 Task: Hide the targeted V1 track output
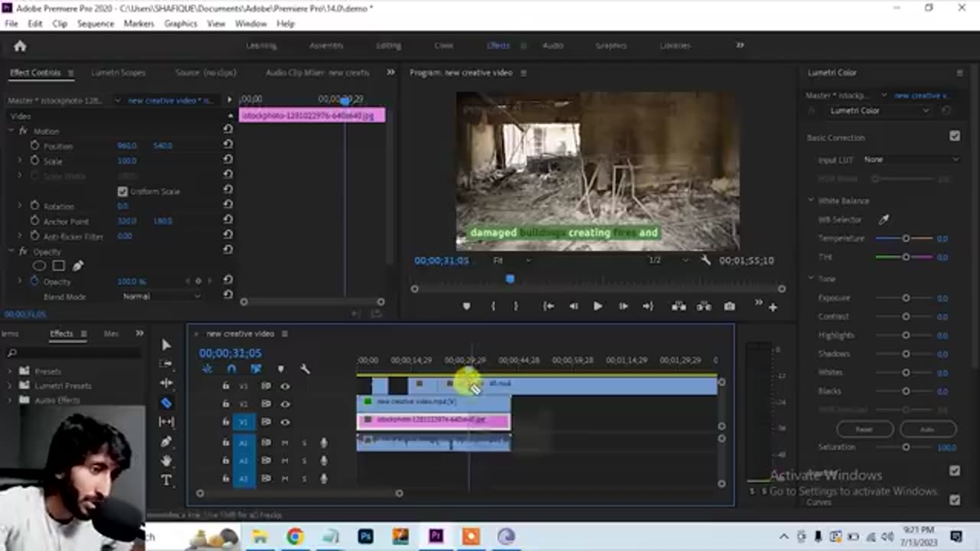point(285,422)
